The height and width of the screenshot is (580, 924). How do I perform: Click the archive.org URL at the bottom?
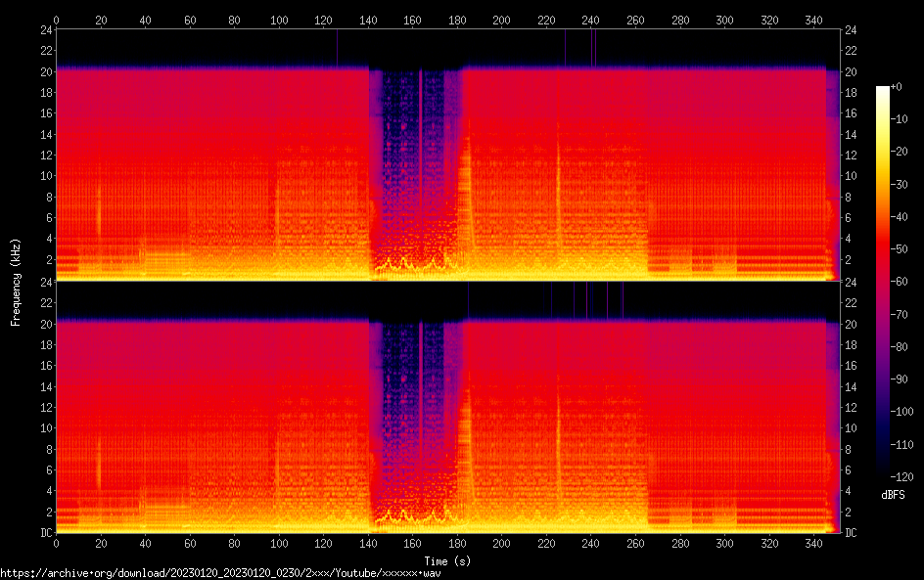(220, 572)
